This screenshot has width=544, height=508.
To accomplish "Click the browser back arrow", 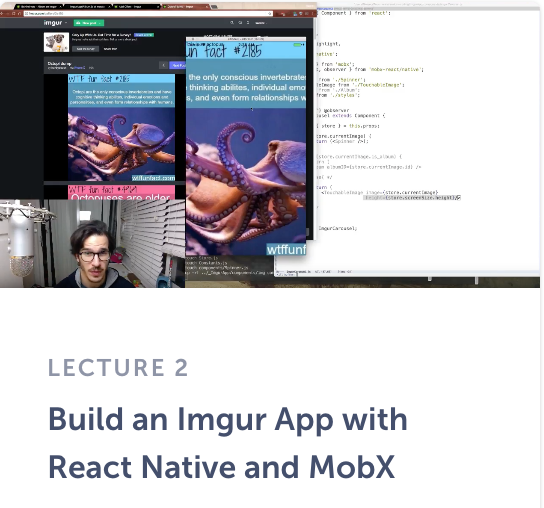I will pyautogui.click(x=3, y=14).
